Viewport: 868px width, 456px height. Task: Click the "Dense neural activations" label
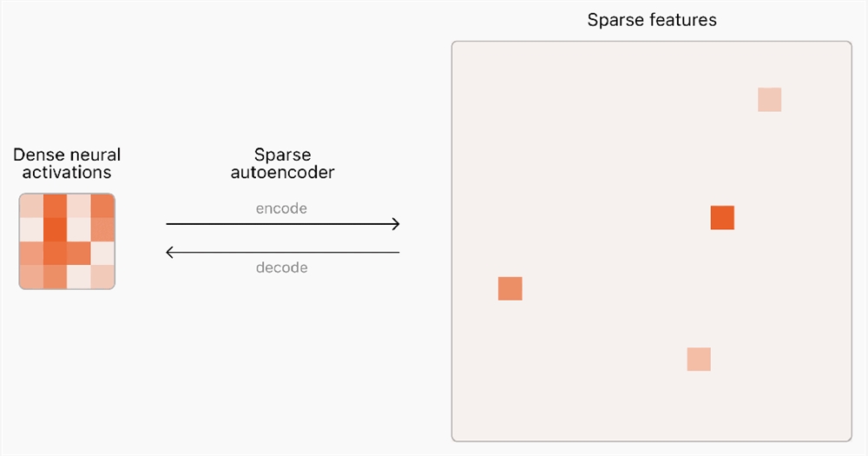click(x=67, y=163)
